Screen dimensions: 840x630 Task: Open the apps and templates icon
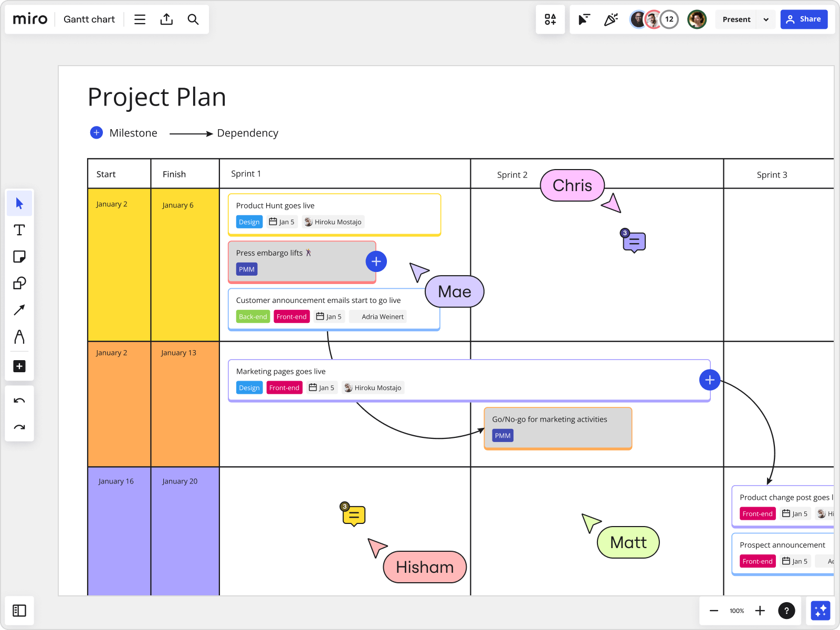(x=550, y=19)
